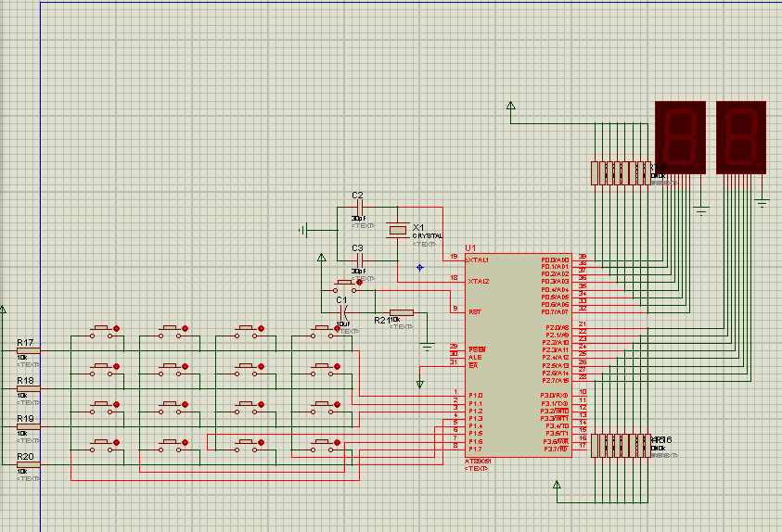Click the RST pin label on U1
This screenshot has width=782, height=532.
coord(474,311)
